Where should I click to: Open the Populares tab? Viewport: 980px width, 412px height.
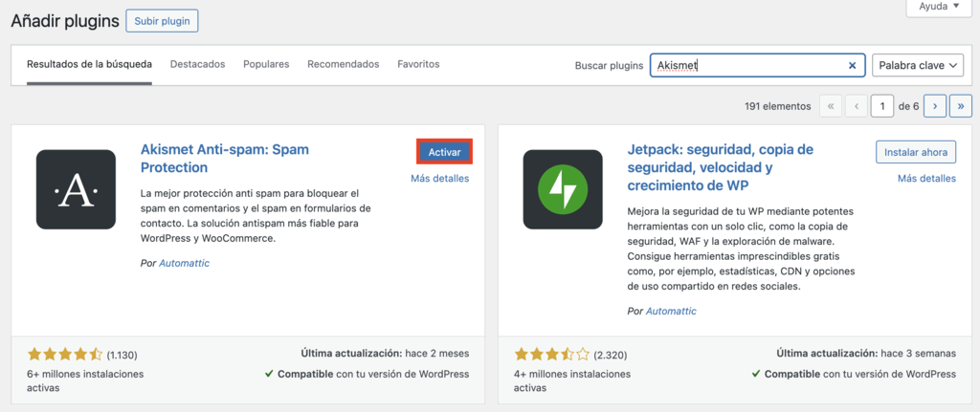click(266, 64)
